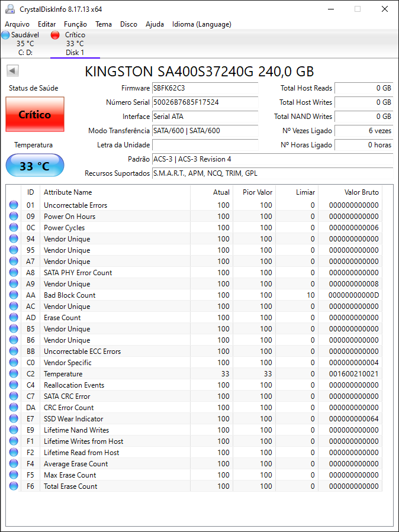Click the Recursos Suportados field
Viewport: 399px width, 532px height.
pyautogui.click(x=272, y=173)
